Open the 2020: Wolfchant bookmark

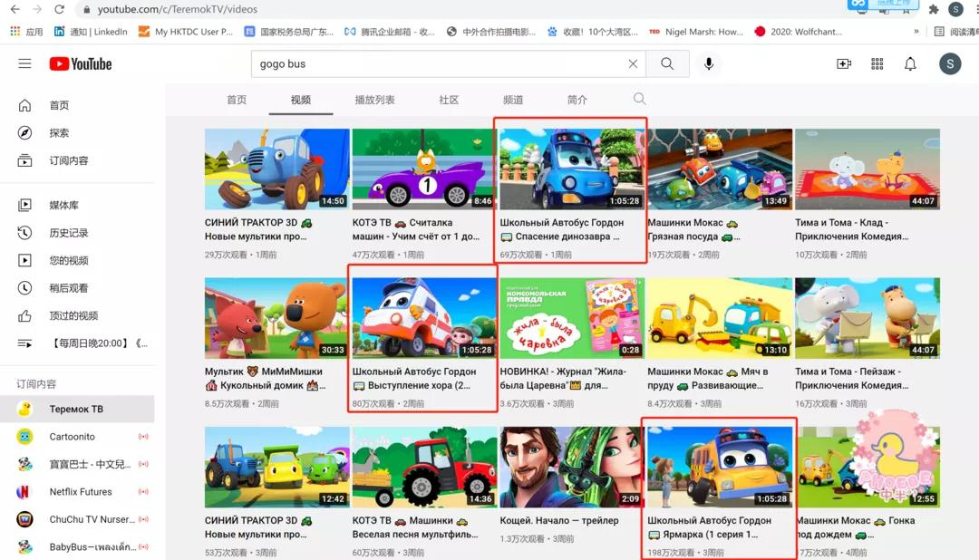(799, 31)
